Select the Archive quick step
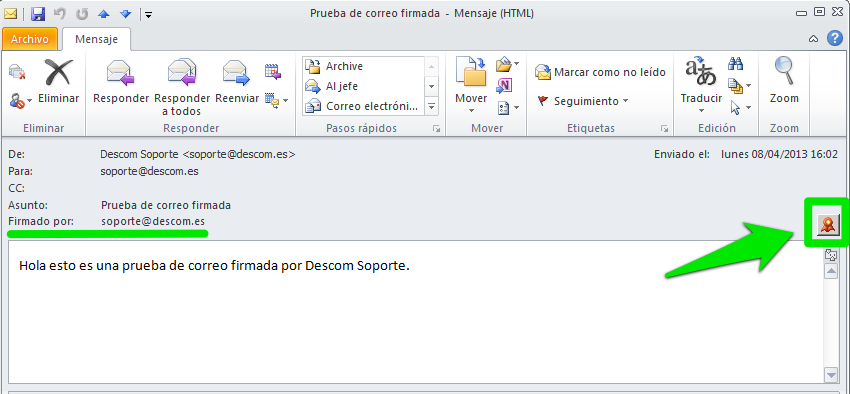Viewport: 850px width, 394px height. point(363,66)
